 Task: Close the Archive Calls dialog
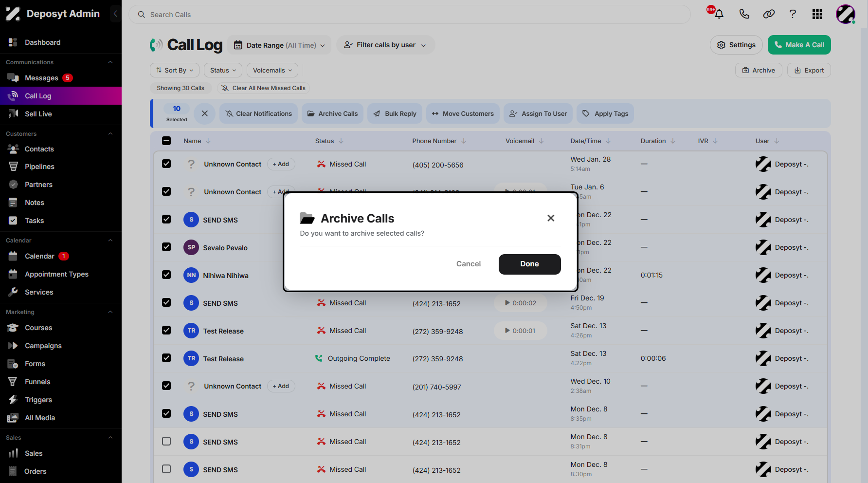point(551,218)
